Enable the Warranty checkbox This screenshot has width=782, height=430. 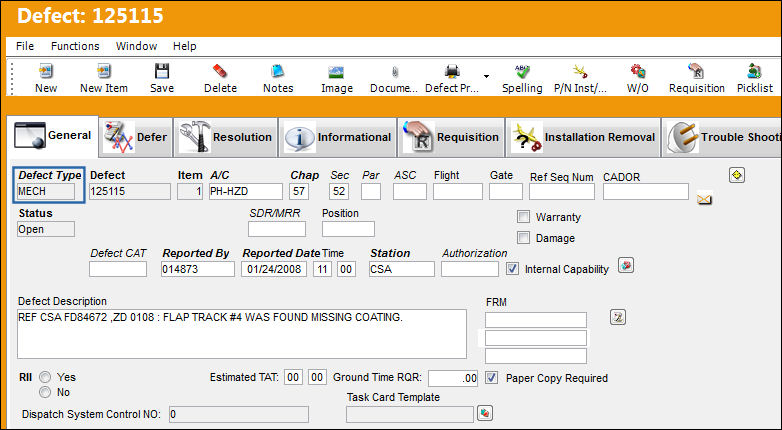tap(523, 216)
